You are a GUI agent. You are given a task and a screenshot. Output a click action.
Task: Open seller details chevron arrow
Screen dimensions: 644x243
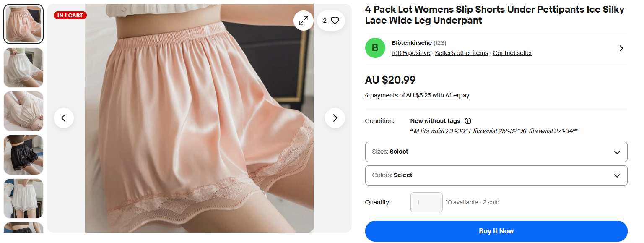coord(621,48)
